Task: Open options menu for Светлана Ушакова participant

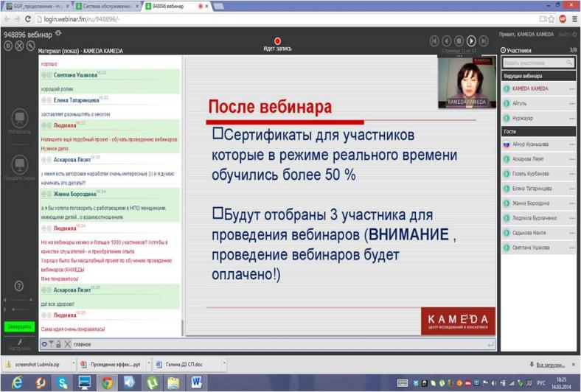Action: click(x=572, y=248)
